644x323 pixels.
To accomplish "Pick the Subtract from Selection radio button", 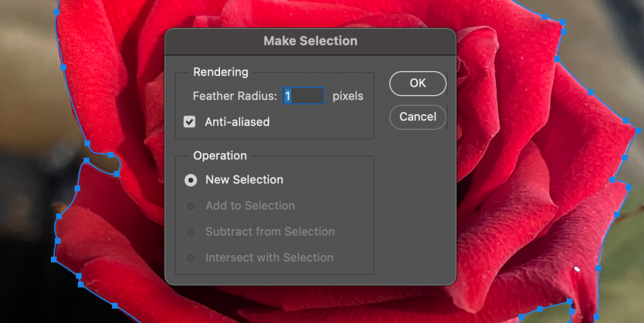I will pos(191,232).
